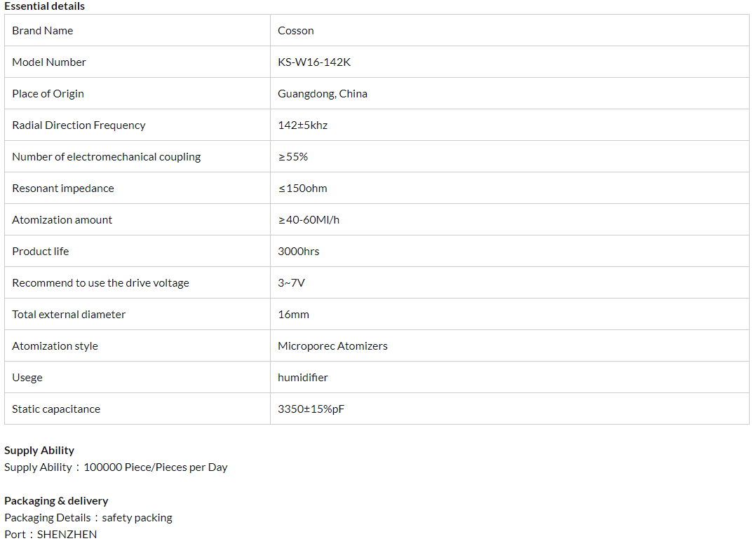Select the 142±5khz frequency value
The image size is (756, 541).
303,125
